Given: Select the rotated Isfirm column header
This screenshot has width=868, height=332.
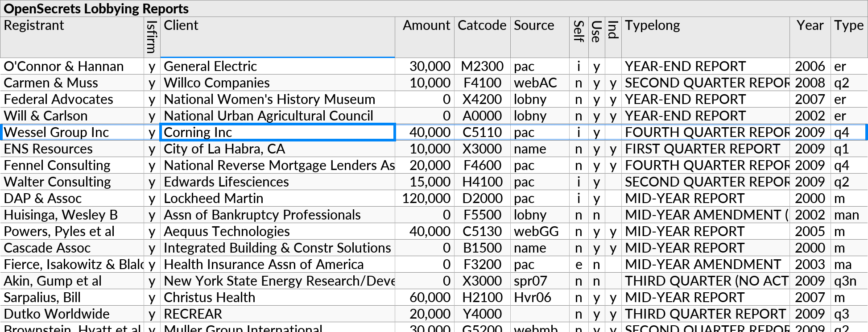Looking at the screenshot, I should click(152, 37).
